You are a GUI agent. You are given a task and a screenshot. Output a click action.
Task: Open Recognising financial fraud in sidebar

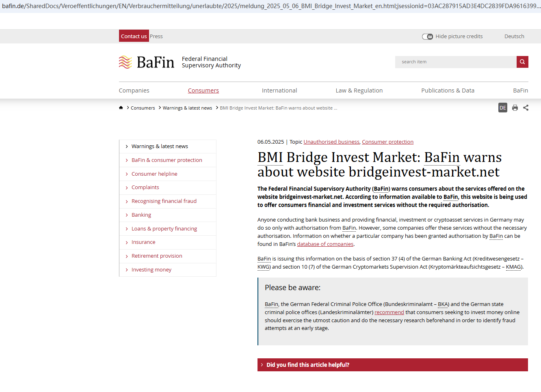coord(164,201)
